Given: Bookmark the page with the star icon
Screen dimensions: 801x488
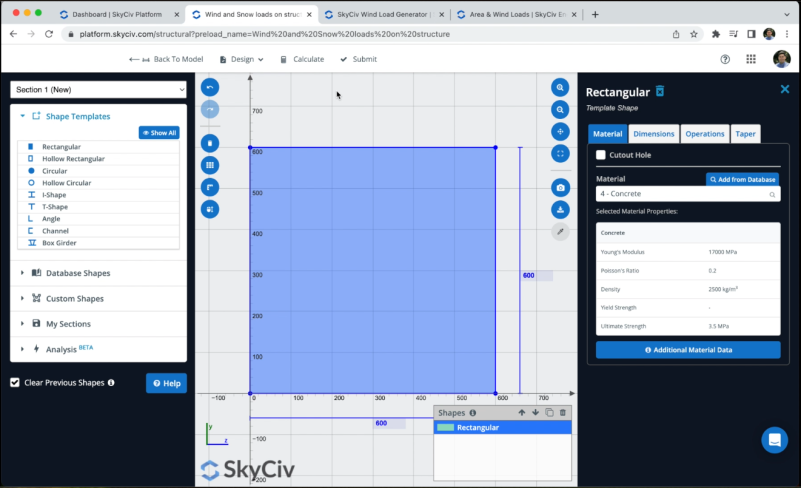Looking at the screenshot, I should [x=694, y=34].
